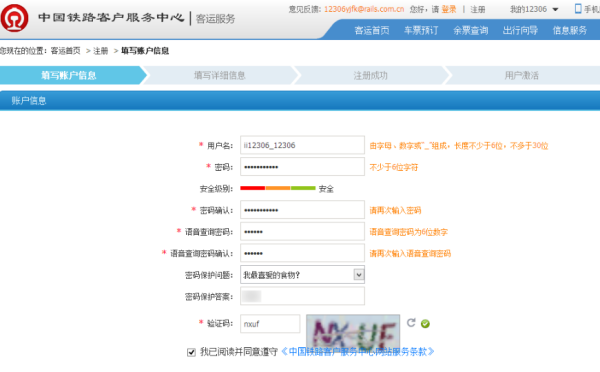Click the mobile phone icon in header

pos(578,8)
